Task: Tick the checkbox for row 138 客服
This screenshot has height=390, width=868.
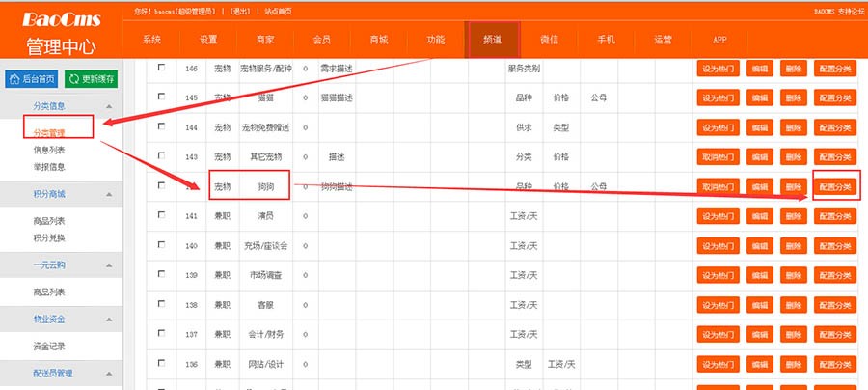Action: coord(161,304)
